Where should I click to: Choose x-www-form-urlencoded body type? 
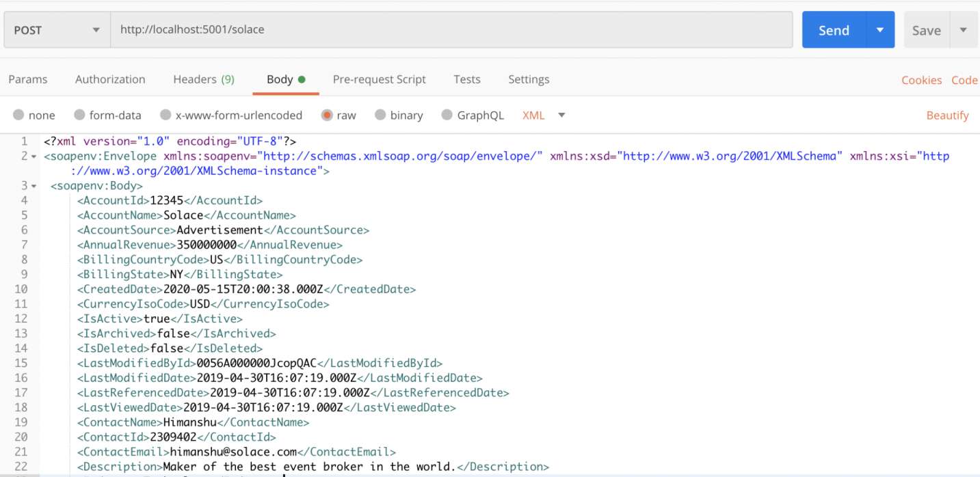pyautogui.click(x=165, y=115)
